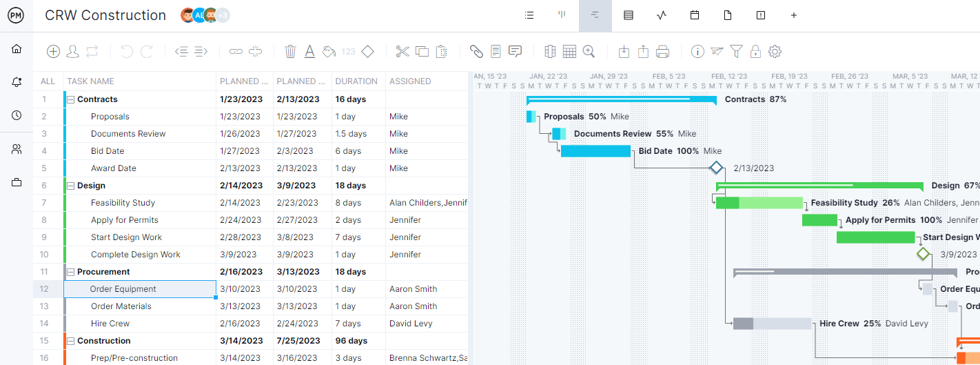Click the milestone diamond toolbar icon
Viewport: 980px width, 365px height.
click(368, 52)
